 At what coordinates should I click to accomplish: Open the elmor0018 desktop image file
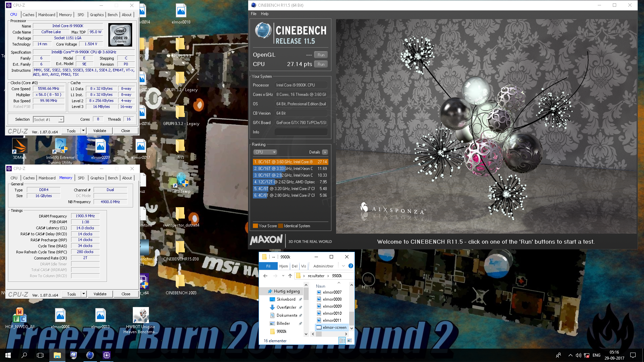tap(181, 14)
